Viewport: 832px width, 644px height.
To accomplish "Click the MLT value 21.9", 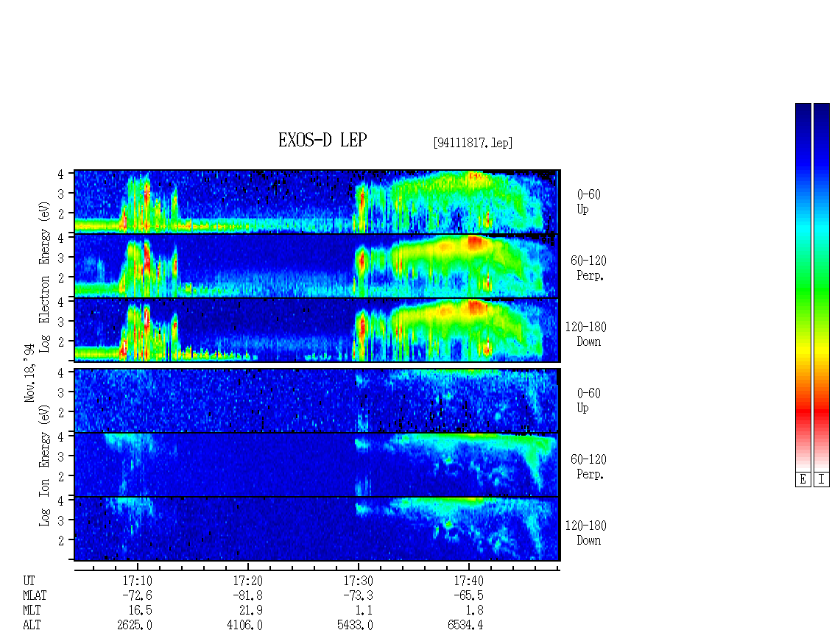I will tap(250, 611).
